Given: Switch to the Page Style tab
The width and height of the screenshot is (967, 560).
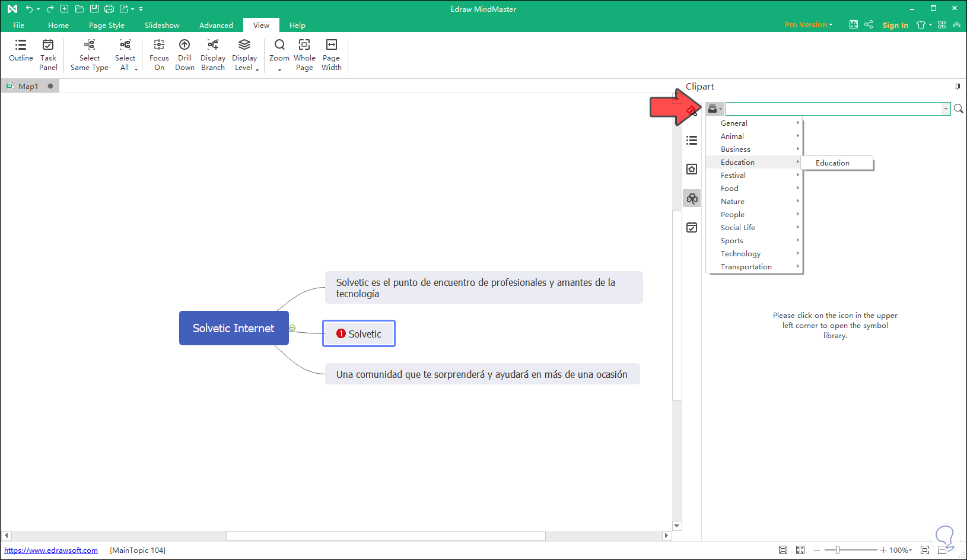Looking at the screenshot, I should pos(107,25).
